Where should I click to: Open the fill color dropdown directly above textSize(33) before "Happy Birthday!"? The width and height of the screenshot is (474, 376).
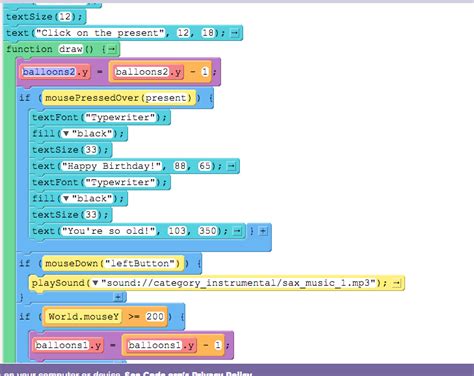(66, 134)
